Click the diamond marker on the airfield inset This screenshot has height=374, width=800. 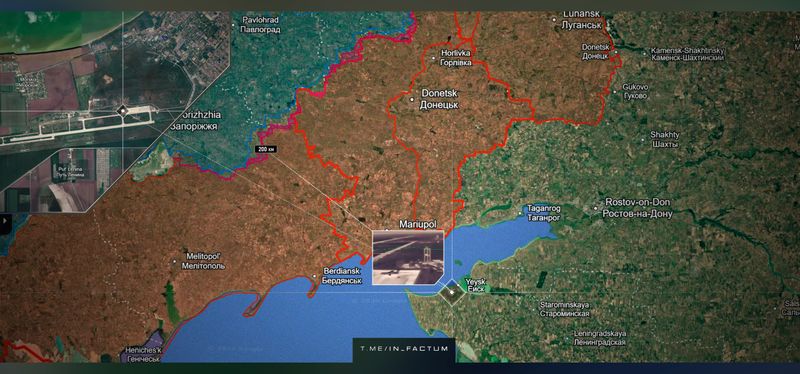coord(122,111)
